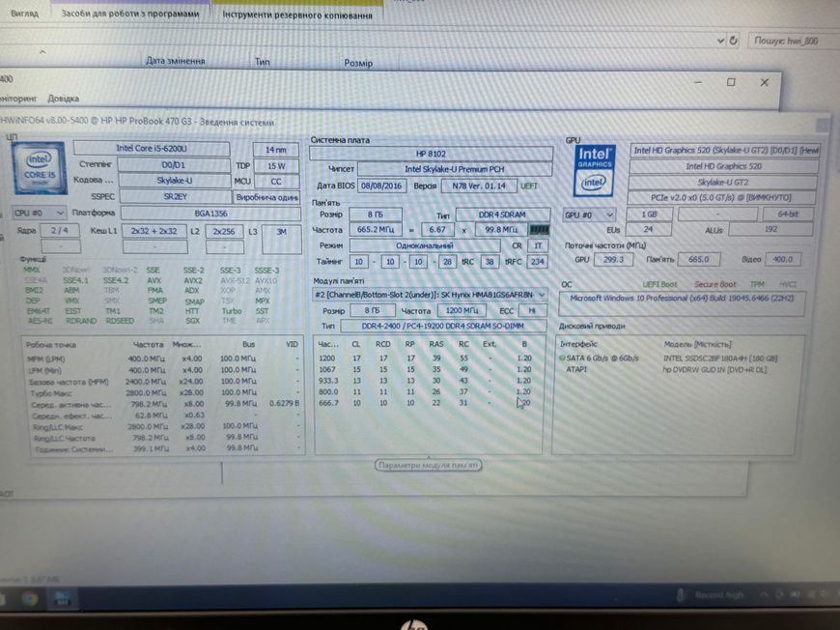Click the Skylake-U GT2 GPU codename field
Viewport: 840px width, 630px height.
(722, 183)
